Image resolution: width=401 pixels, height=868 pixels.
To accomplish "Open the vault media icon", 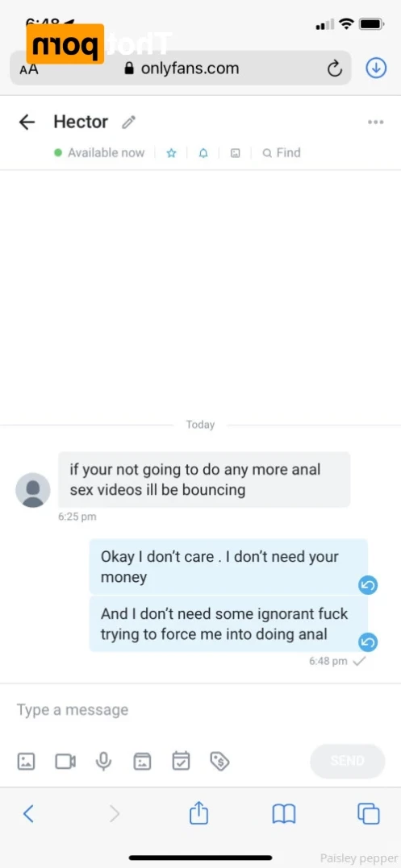I will pos(142,761).
